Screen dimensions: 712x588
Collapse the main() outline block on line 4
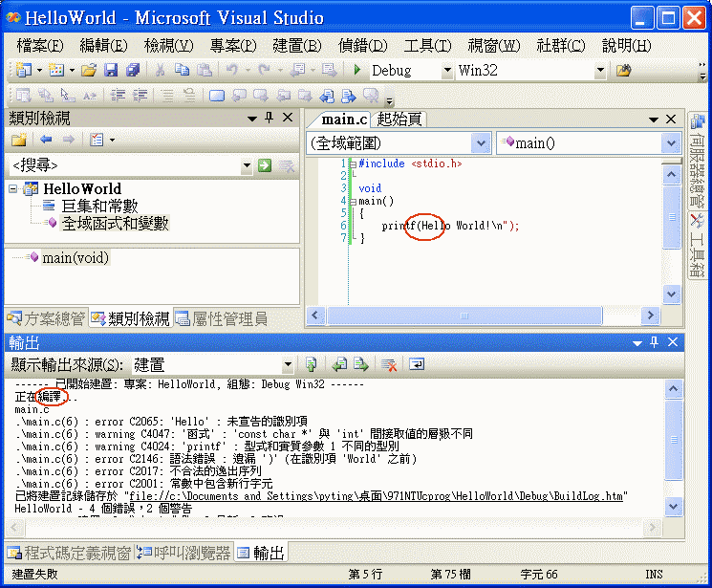pyautogui.click(x=353, y=202)
